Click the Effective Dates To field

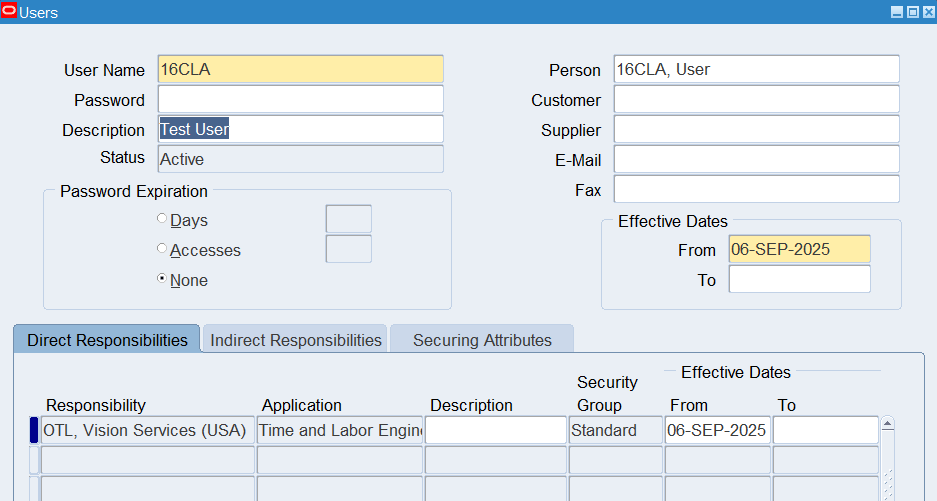pos(799,280)
